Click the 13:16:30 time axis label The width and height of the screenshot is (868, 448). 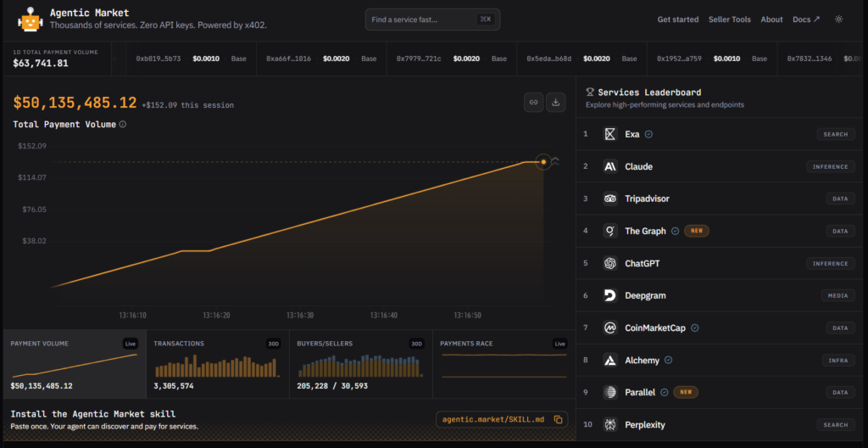point(300,315)
